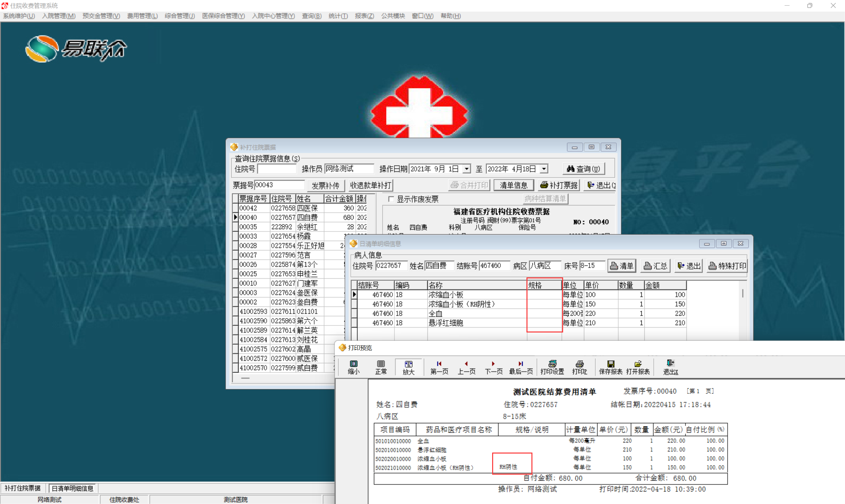Go to first page (第一页) in preview

pos(439,367)
